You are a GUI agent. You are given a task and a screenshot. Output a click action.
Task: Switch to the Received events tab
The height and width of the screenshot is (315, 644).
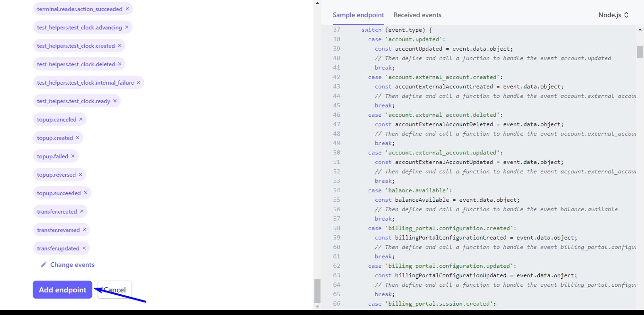click(x=417, y=15)
